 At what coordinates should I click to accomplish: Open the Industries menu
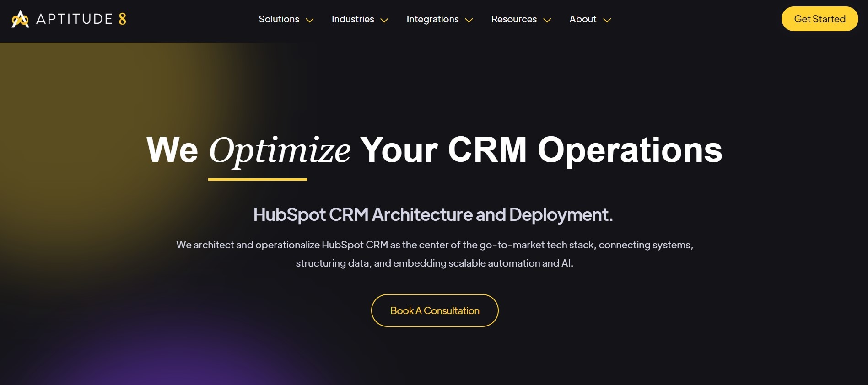pos(353,19)
